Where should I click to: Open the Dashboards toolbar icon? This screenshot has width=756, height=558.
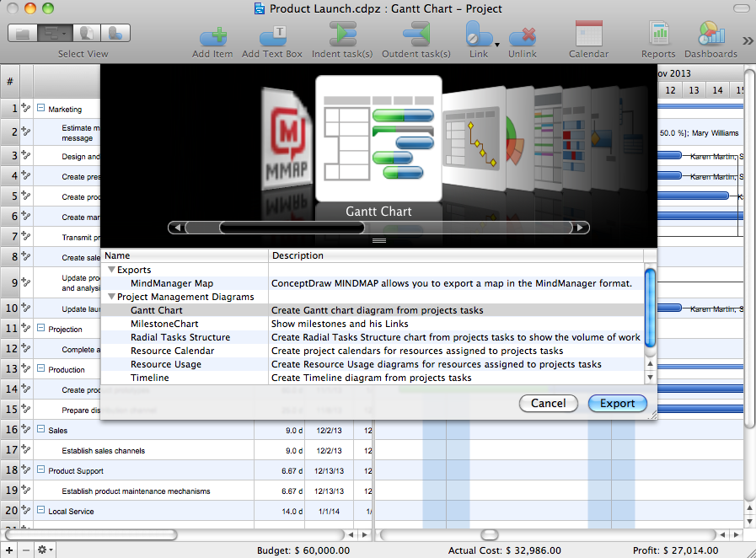[711, 34]
